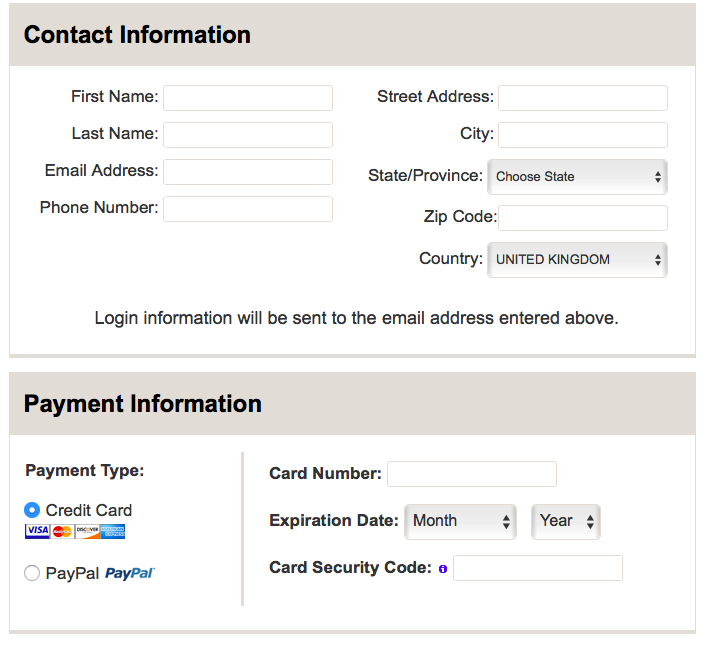705x645 pixels.
Task: Select the PayPal payment option
Action: 32,573
